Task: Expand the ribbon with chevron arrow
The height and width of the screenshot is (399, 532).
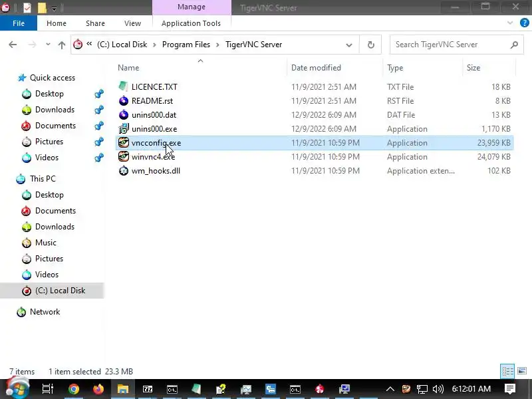Action: point(509,23)
